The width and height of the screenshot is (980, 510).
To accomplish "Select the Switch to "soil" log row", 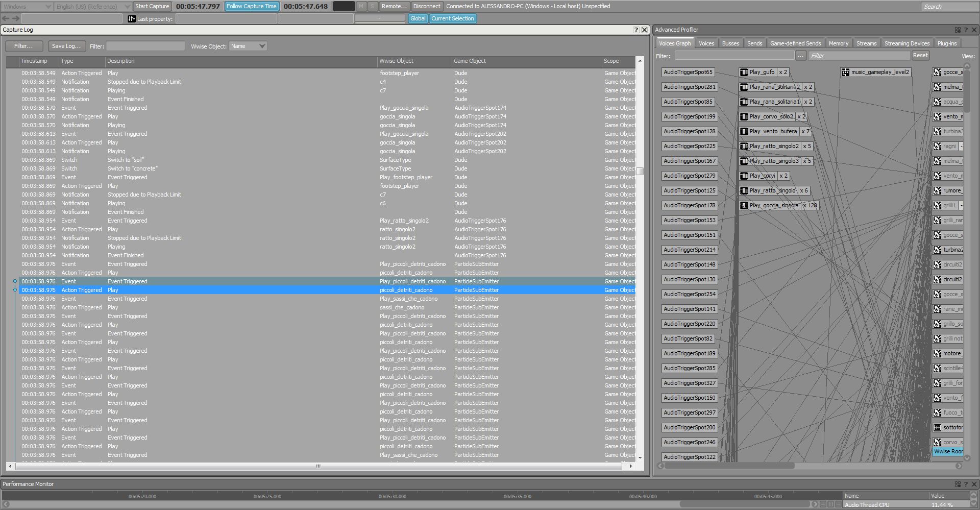I will 327,160.
